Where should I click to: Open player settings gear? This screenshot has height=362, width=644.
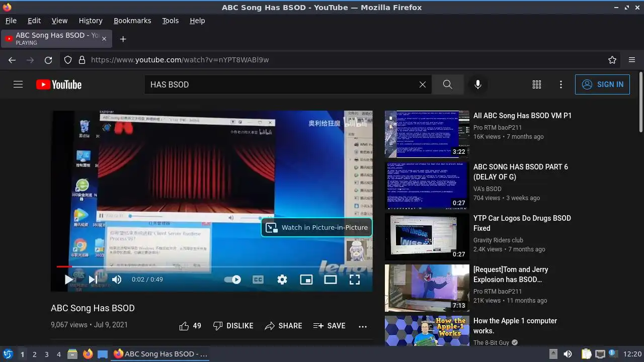click(282, 280)
